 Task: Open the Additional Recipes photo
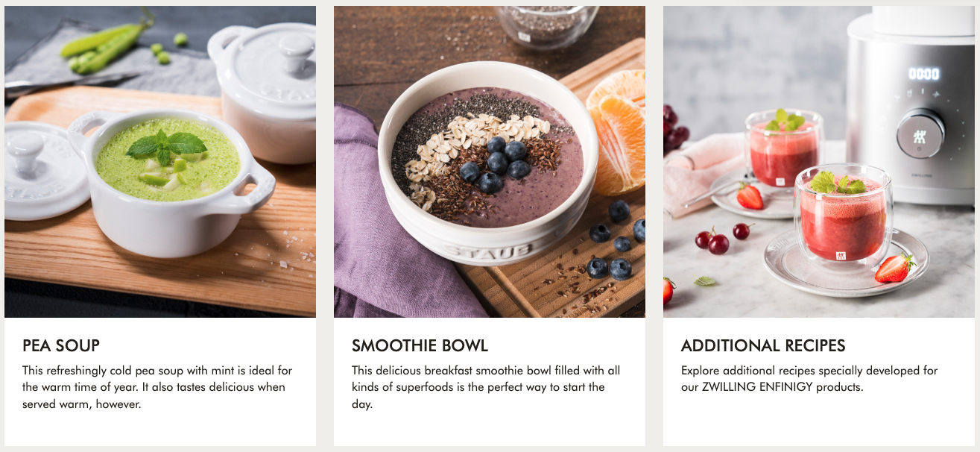(819, 162)
